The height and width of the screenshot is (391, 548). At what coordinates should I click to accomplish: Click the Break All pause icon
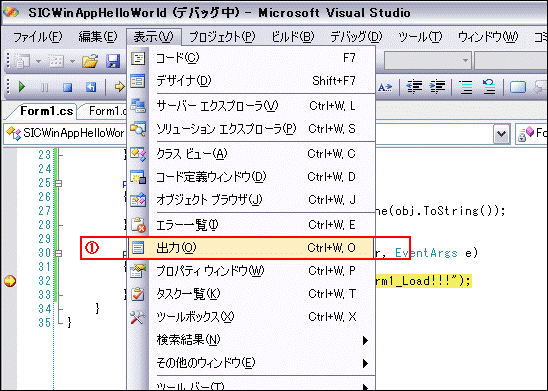[x=44, y=87]
